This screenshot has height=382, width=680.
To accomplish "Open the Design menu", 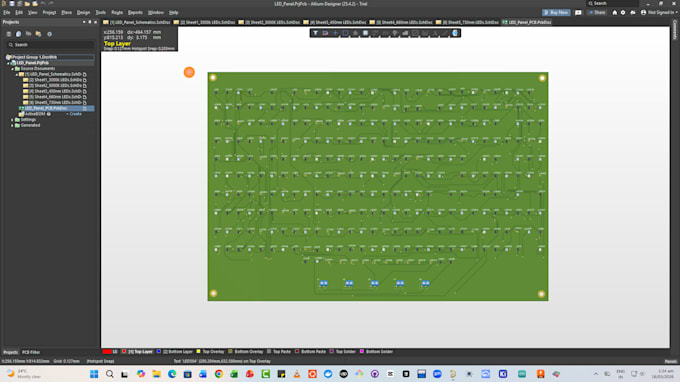I will click(x=83, y=13).
